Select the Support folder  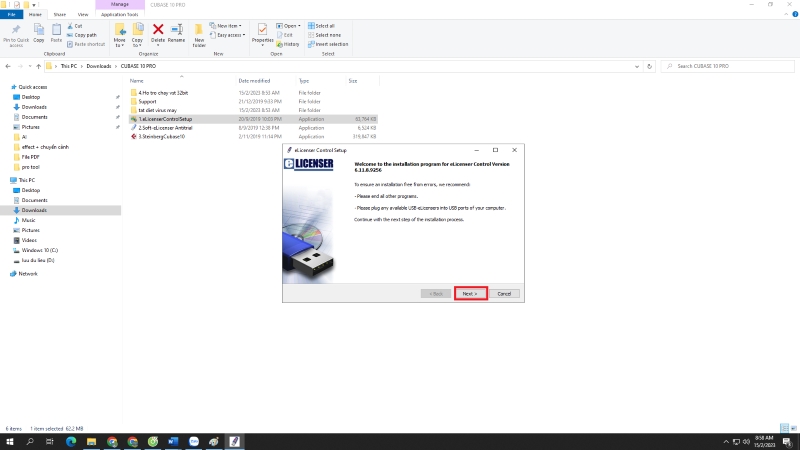253,102
